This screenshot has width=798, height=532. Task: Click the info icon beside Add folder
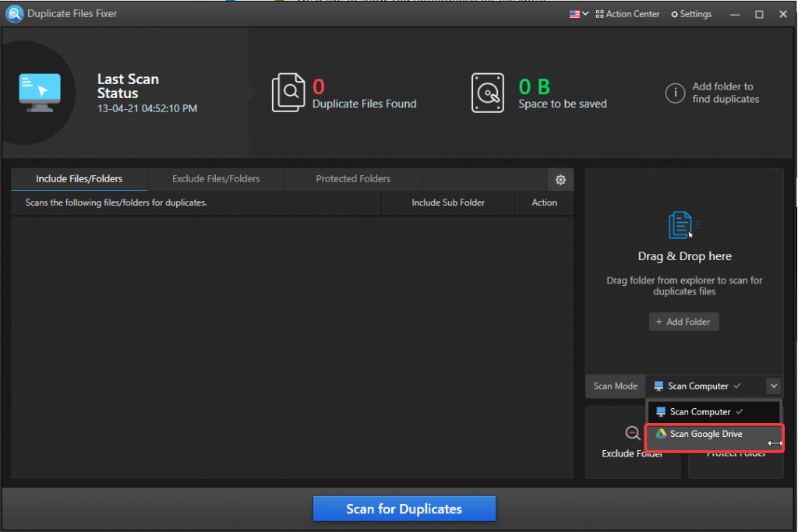click(x=675, y=93)
